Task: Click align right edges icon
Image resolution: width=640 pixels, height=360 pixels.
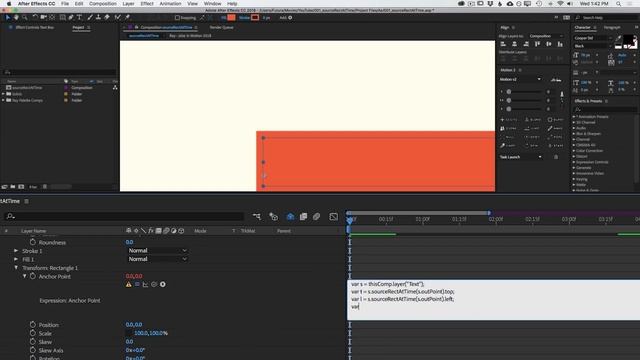Action: (x=526, y=44)
